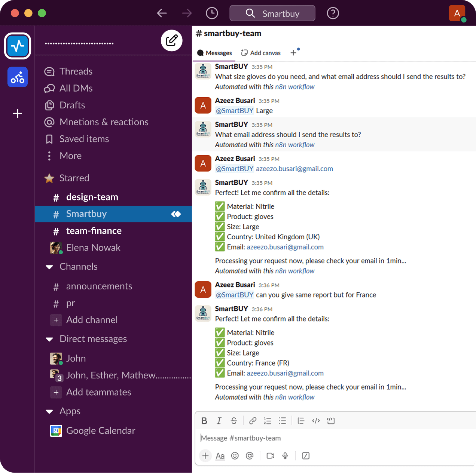Click @SmartBUY mention in the France request
The height and width of the screenshot is (473, 476).
coord(235,295)
